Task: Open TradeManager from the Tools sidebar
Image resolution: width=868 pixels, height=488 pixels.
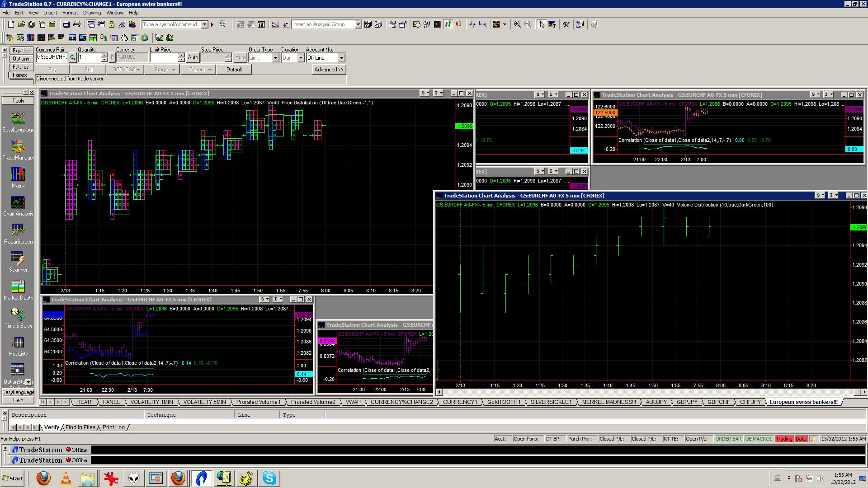Action: point(18,150)
